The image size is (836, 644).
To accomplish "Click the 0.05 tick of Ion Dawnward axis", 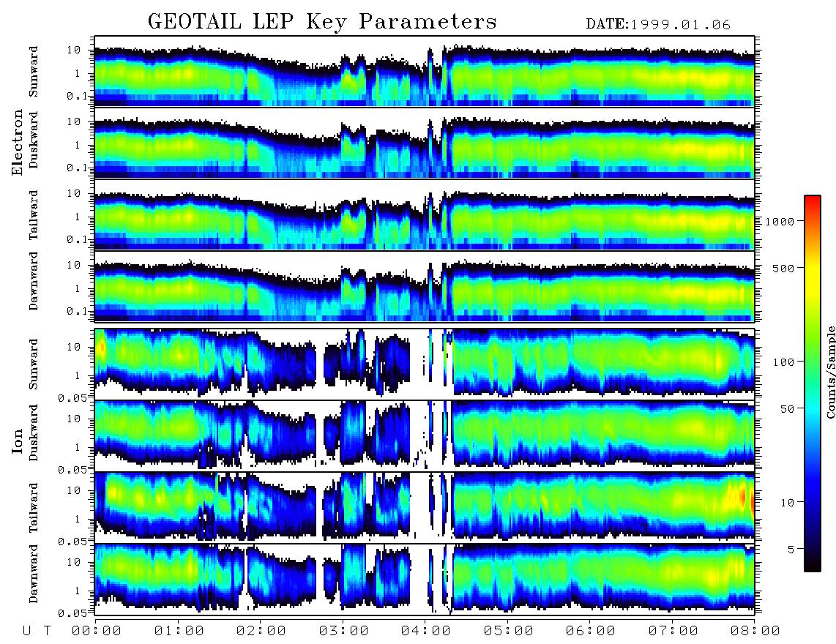I will pos(72,613).
